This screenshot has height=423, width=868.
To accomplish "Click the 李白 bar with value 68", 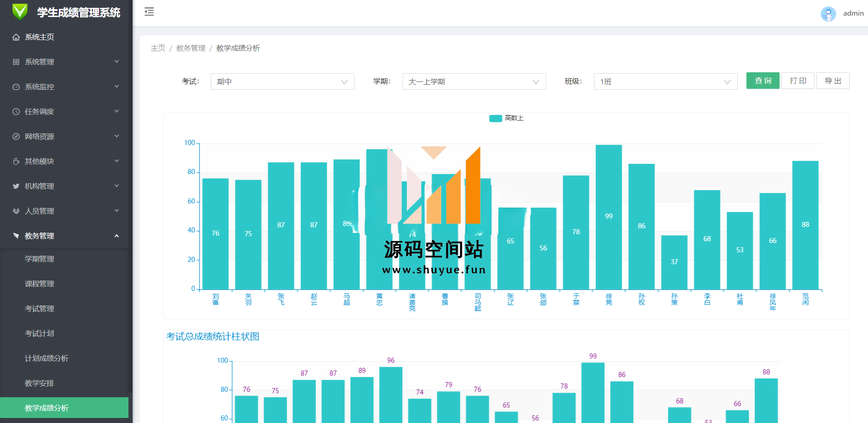I will coord(707,240).
